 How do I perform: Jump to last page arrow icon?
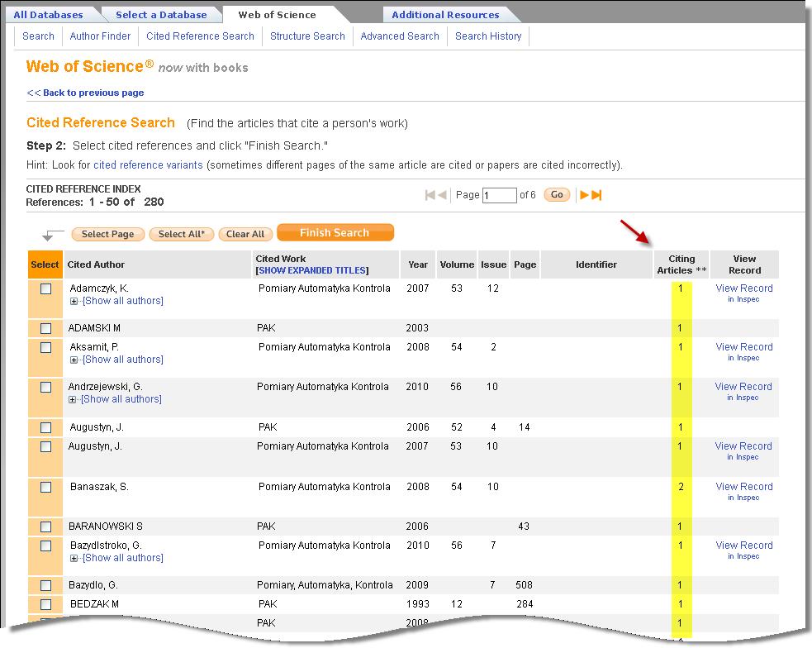pyautogui.click(x=596, y=195)
